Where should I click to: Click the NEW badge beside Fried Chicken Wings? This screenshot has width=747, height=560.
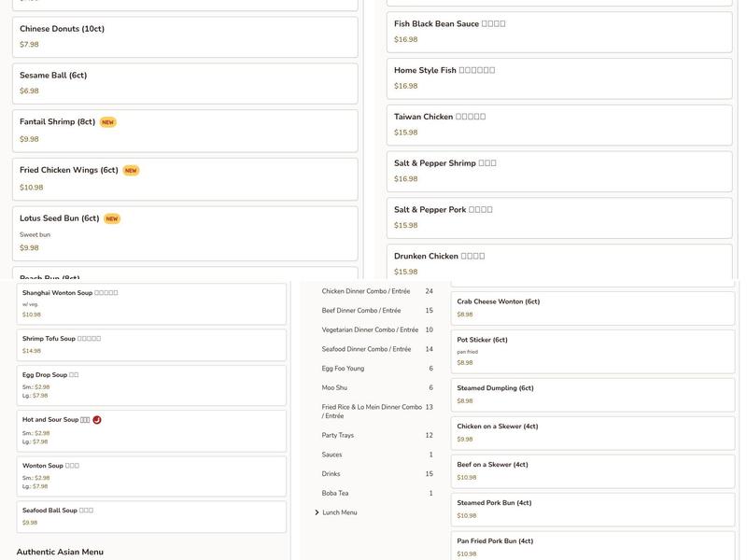point(131,171)
